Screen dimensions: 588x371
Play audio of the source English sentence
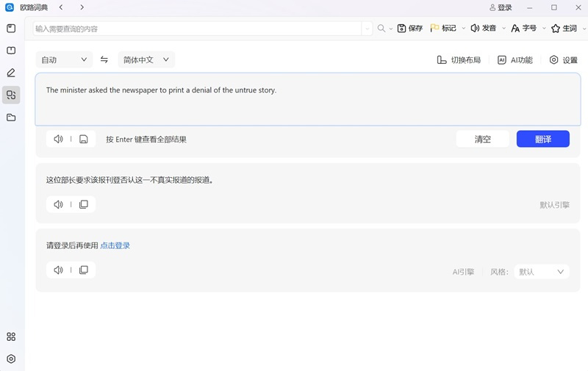(59, 139)
